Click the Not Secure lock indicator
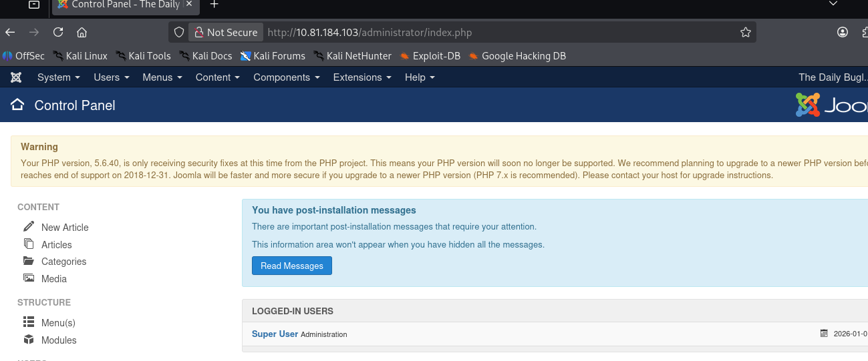 [x=225, y=32]
